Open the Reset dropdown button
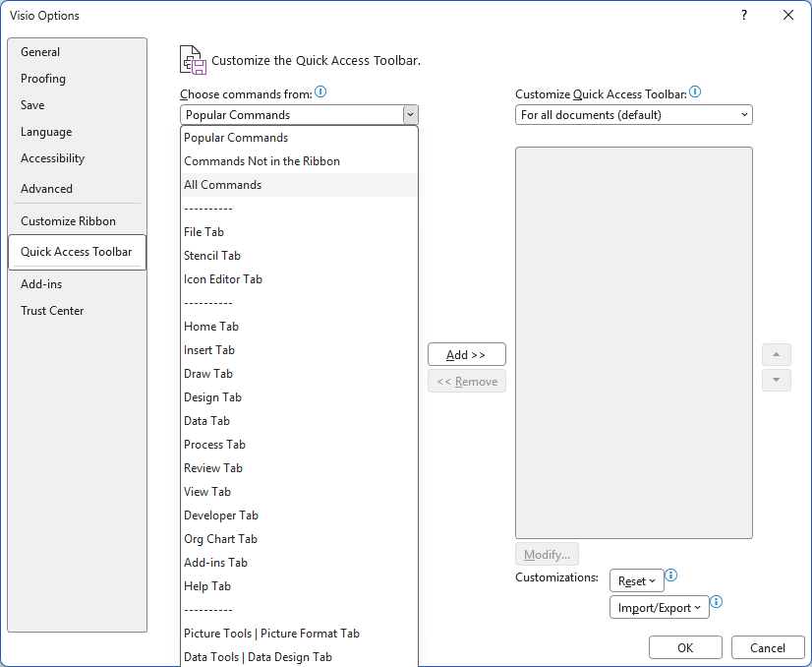Image resolution: width=812 pixels, height=667 pixels. point(636,581)
